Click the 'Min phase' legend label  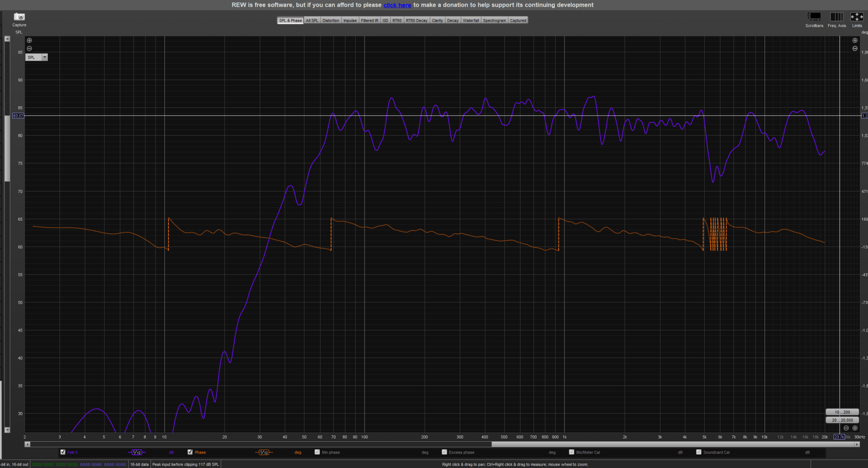coord(331,452)
